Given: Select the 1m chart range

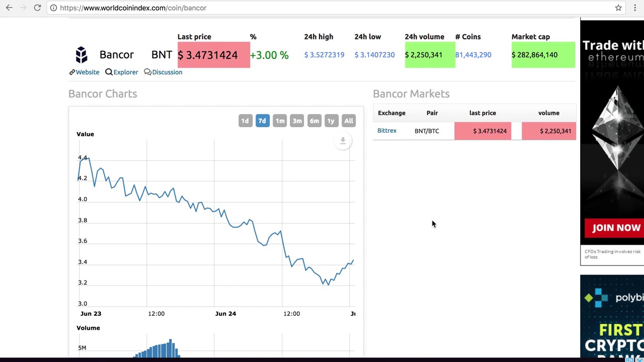Looking at the screenshot, I should pos(280,121).
